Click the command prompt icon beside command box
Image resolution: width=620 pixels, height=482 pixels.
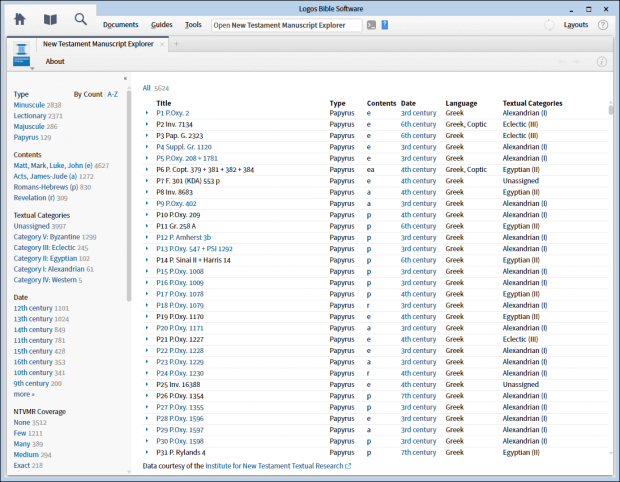[371, 25]
